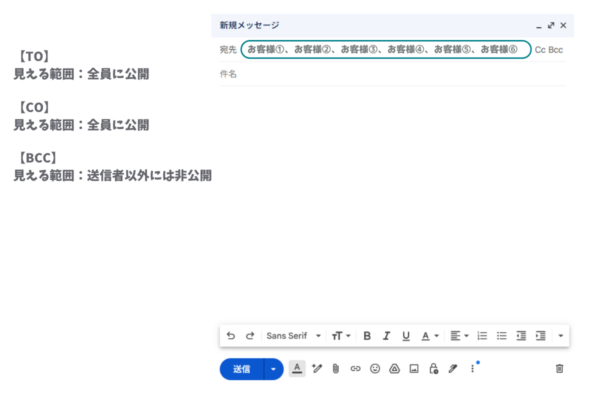Click the 件名 subject field
This screenshot has width=600, height=400.
coord(393,74)
